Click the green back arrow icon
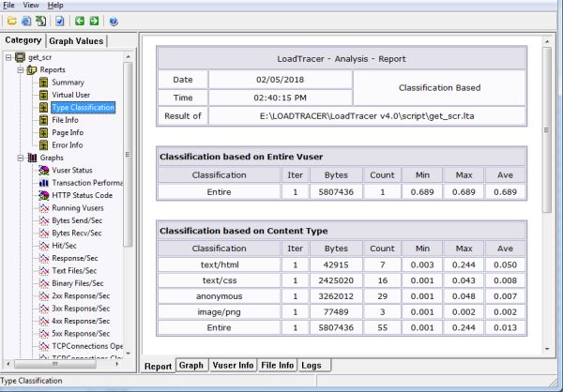563x392 pixels. (80, 21)
